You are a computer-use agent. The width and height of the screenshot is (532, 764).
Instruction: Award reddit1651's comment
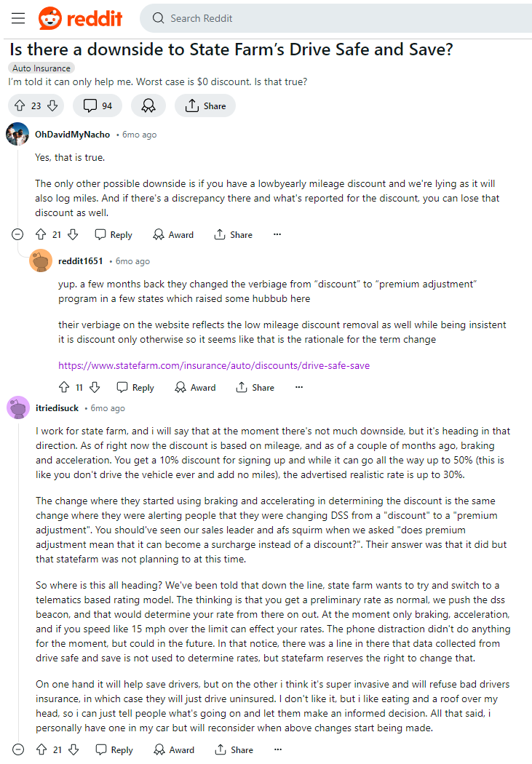click(x=195, y=387)
